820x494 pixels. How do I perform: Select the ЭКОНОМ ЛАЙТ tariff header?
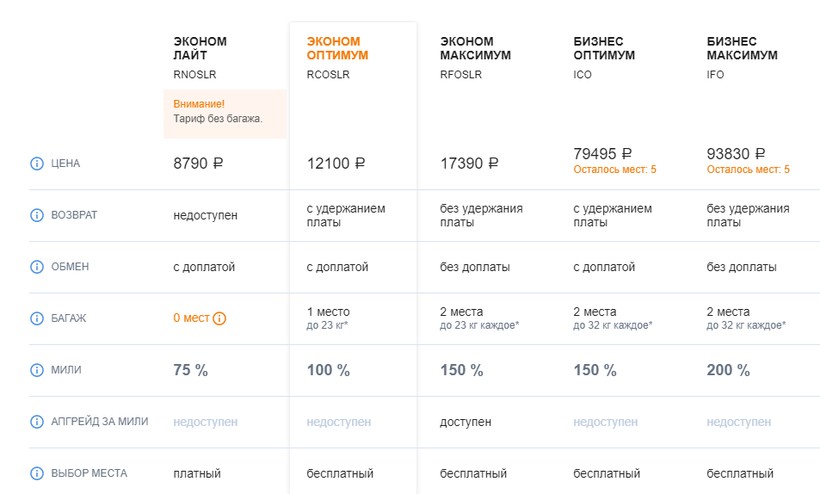click(x=200, y=48)
